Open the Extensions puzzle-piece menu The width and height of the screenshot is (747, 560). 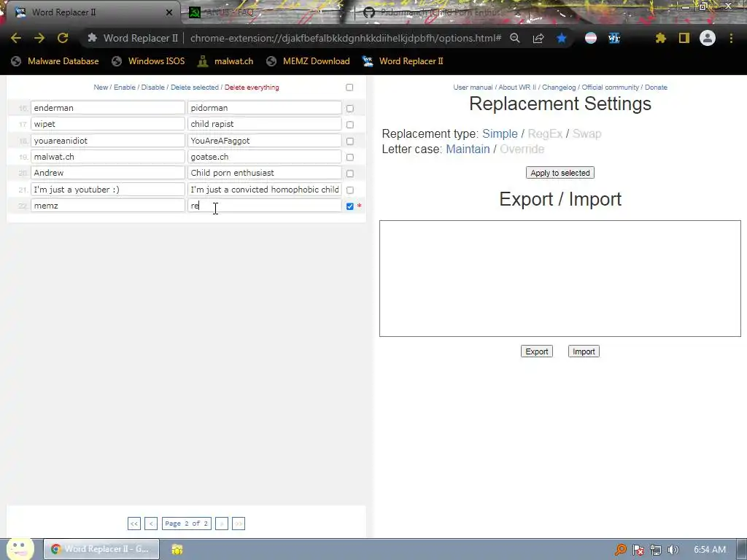tap(661, 38)
